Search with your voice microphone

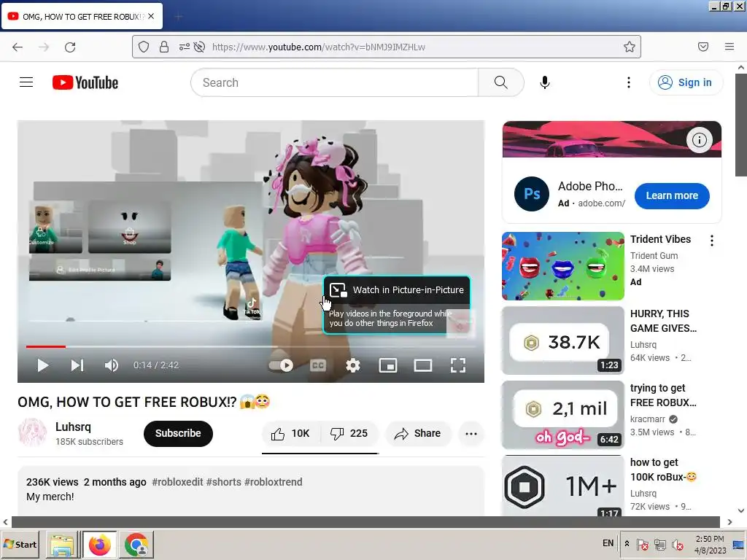544,82
